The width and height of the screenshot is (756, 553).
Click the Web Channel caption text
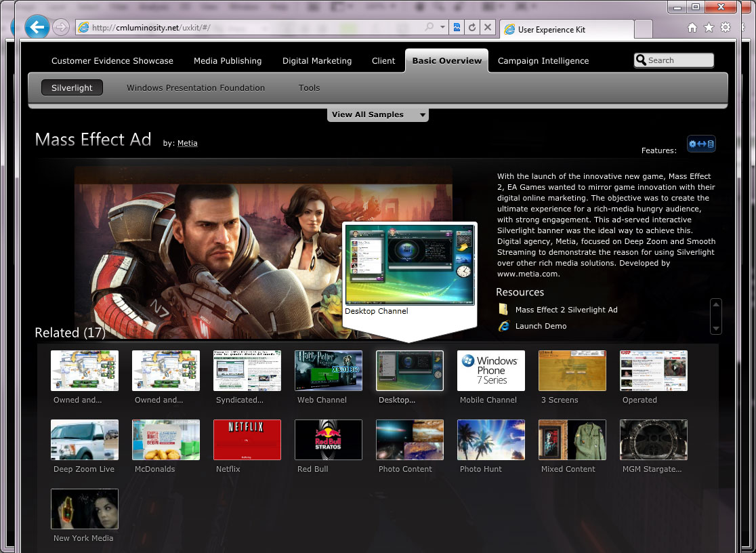(x=322, y=400)
